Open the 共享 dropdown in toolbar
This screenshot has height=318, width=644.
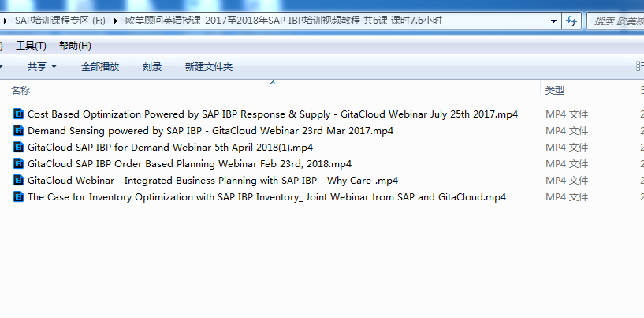42,66
